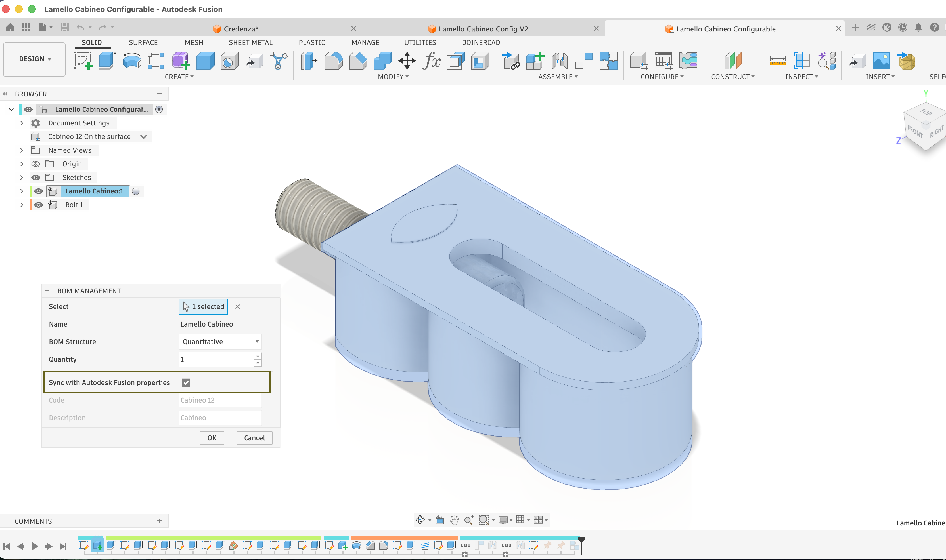Open the BOM Structure Quantitative dropdown
Image resolution: width=946 pixels, height=560 pixels.
tap(220, 342)
